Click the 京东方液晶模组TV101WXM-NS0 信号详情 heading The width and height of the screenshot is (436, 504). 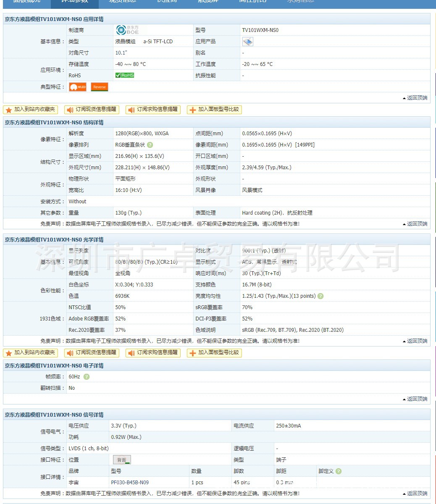(54, 415)
